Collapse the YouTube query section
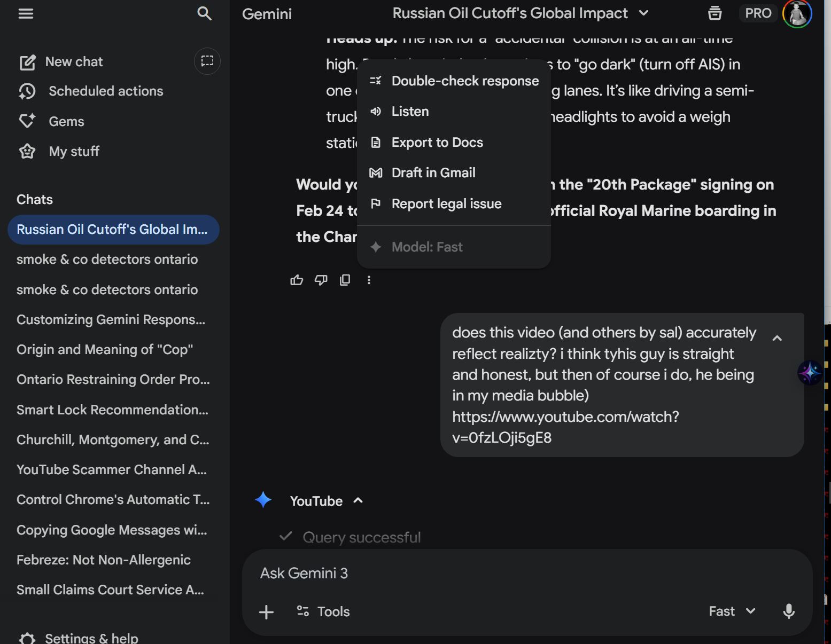831x644 pixels. (x=358, y=501)
